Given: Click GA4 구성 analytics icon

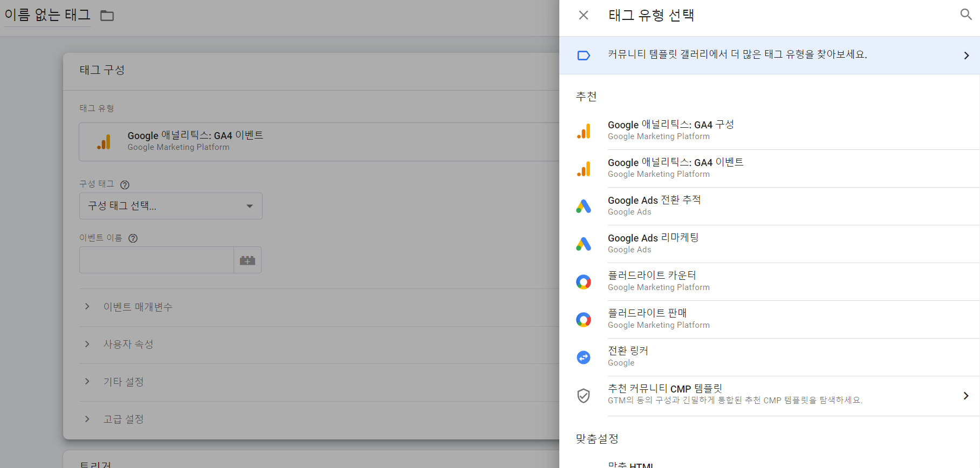Looking at the screenshot, I should coord(584,131).
